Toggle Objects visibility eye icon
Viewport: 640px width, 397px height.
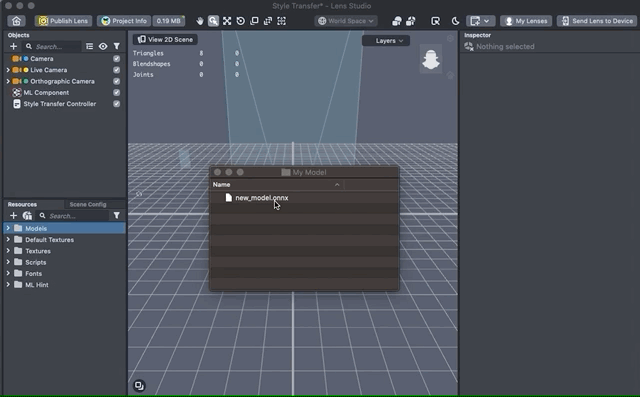tap(103, 47)
